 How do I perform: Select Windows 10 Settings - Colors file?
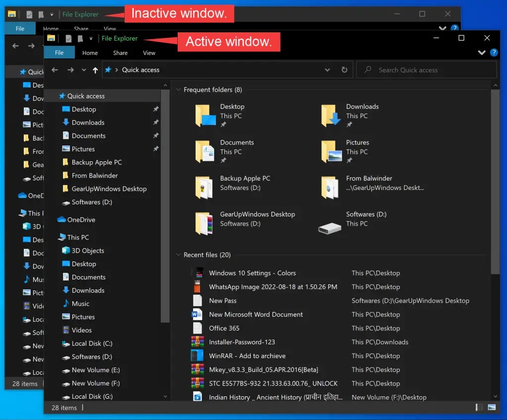coord(252,273)
